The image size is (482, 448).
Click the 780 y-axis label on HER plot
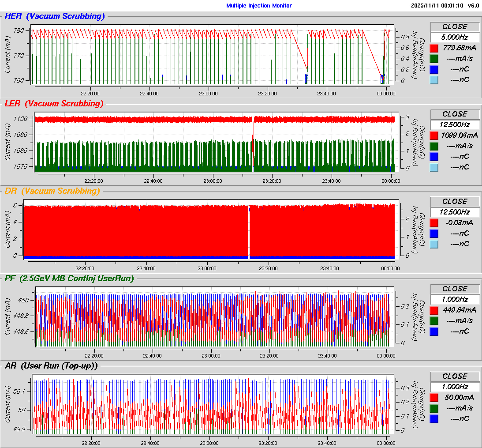pos(19,30)
